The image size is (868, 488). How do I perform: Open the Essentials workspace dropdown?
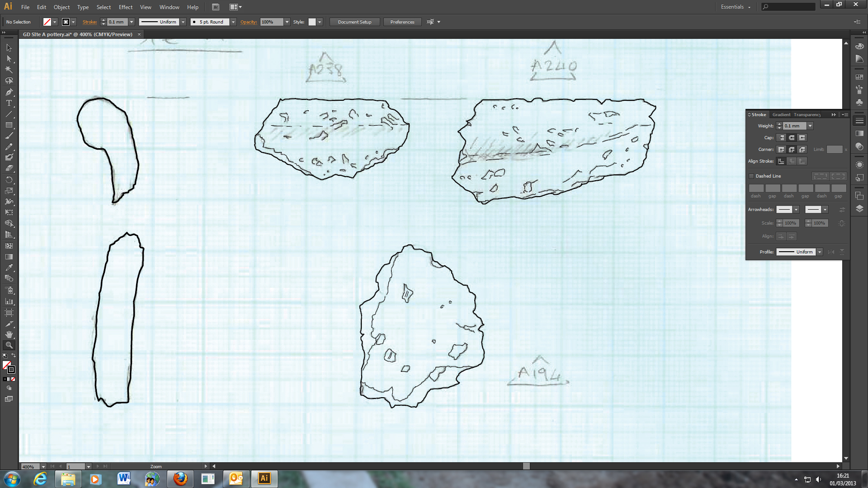tap(736, 7)
